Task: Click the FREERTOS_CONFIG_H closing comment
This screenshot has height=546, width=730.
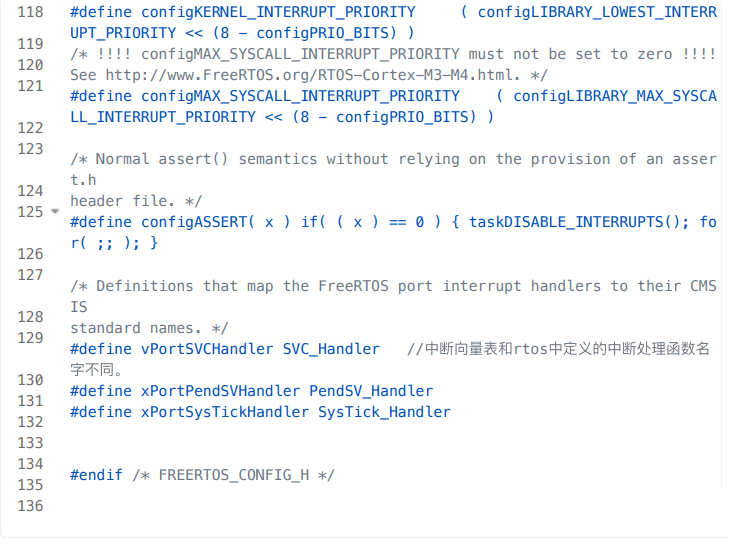Action: tap(233, 475)
